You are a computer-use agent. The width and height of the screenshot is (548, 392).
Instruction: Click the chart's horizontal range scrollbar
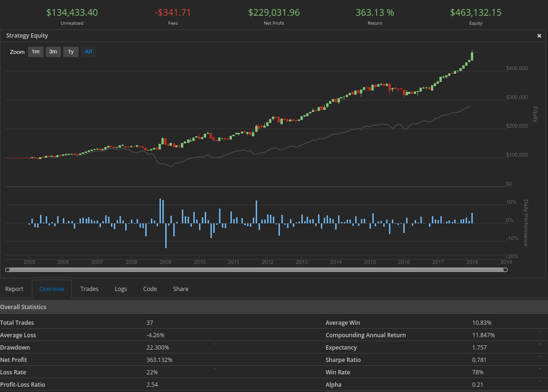tap(256, 270)
